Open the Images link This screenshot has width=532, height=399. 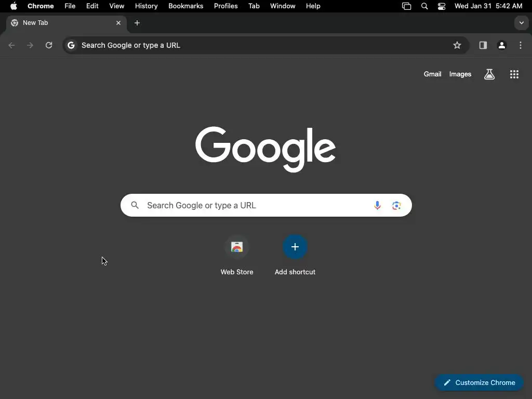click(460, 74)
